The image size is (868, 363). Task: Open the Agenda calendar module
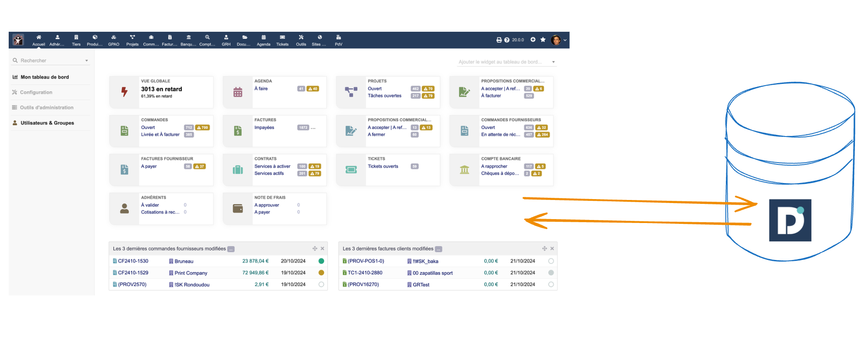[263, 40]
